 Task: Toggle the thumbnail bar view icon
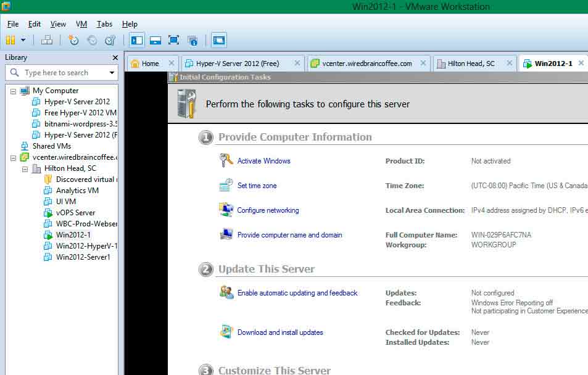[x=155, y=40]
